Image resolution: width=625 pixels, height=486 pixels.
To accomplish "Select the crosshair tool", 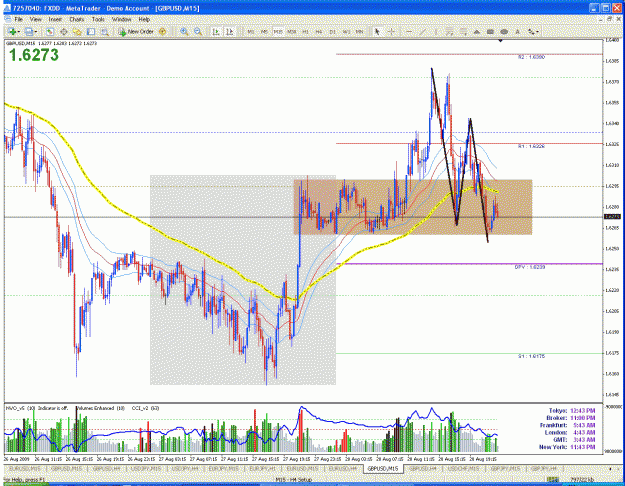I will (x=391, y=31).
